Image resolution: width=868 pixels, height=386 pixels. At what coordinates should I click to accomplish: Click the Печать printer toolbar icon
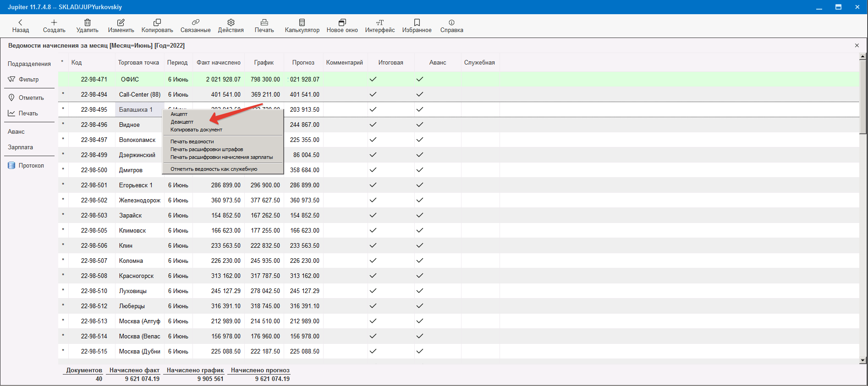click(264, 22)
